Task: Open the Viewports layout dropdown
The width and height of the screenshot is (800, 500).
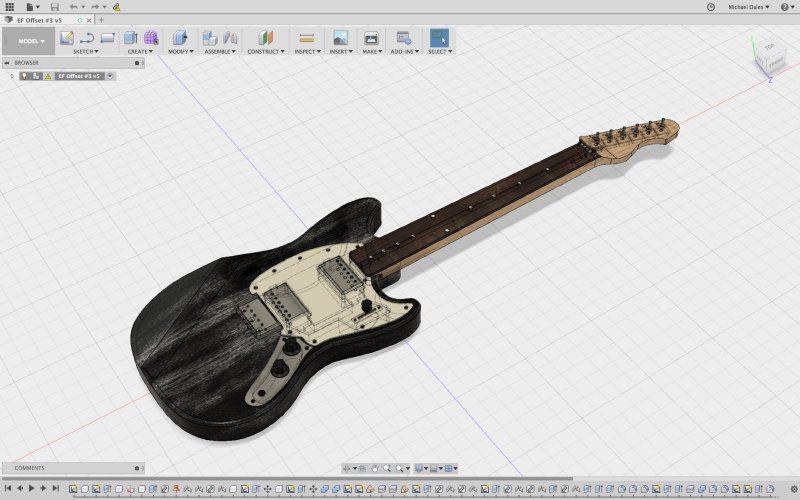Action: (451, 468)
